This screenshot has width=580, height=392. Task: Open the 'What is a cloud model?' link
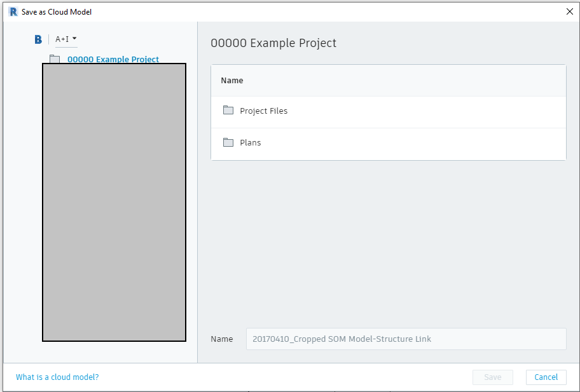[x=57, y=377]
